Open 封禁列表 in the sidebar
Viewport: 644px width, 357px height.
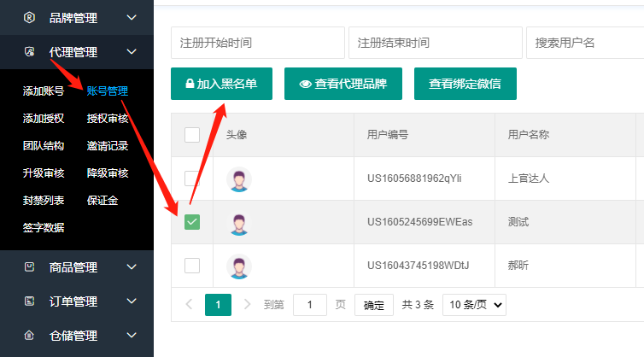tap(44, 201)
